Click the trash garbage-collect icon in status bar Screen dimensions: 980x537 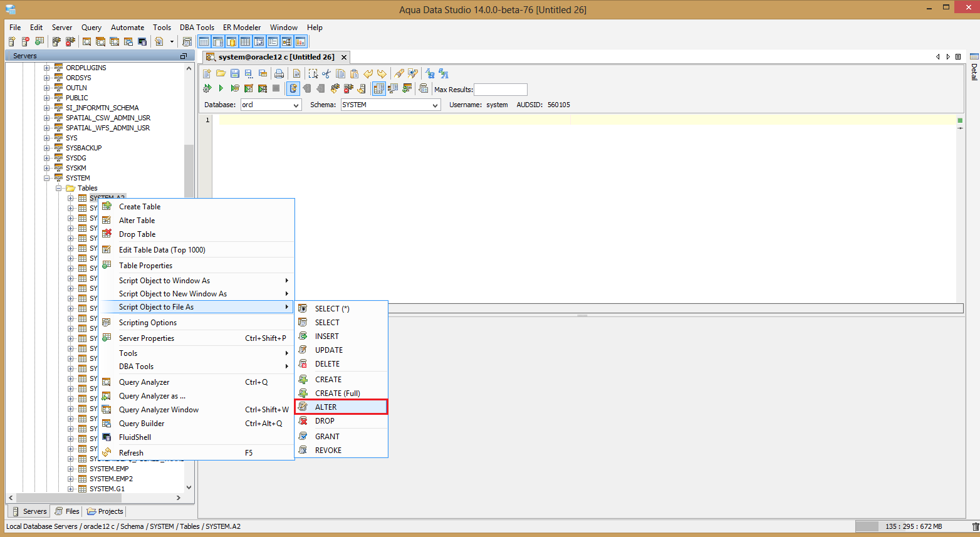(975, 526)
